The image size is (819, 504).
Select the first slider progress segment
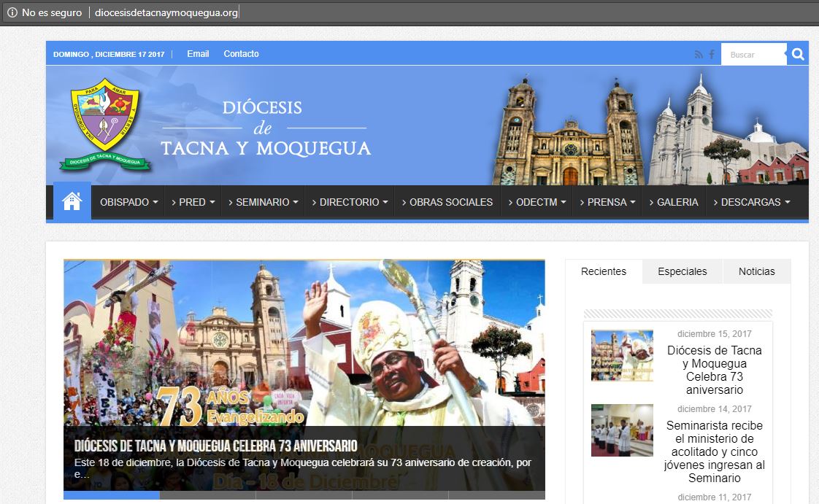[111, 495]
